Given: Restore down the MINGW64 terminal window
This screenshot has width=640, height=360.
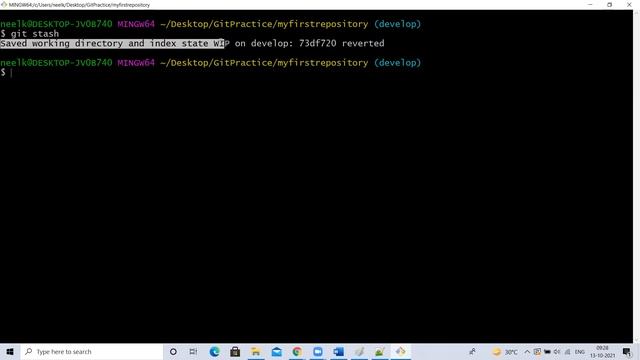Looking at the screenshot, I should pyautogui.click(x=609, y=4).
